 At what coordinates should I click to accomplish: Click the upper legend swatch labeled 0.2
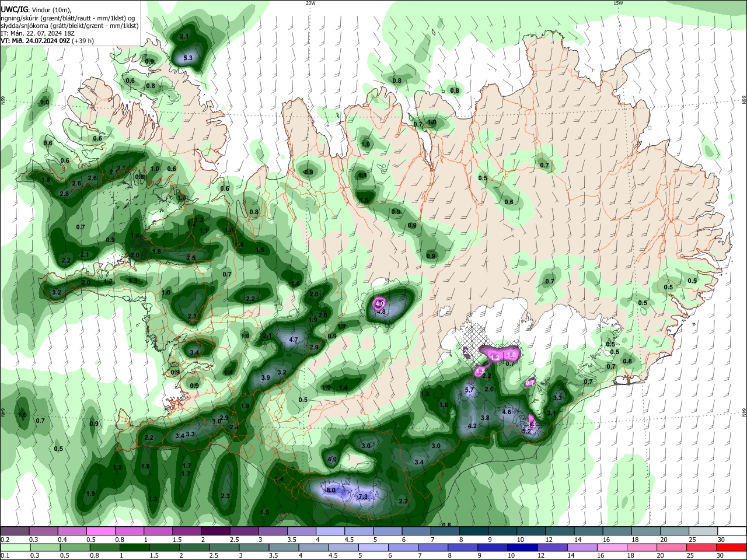tap(15, 531)
